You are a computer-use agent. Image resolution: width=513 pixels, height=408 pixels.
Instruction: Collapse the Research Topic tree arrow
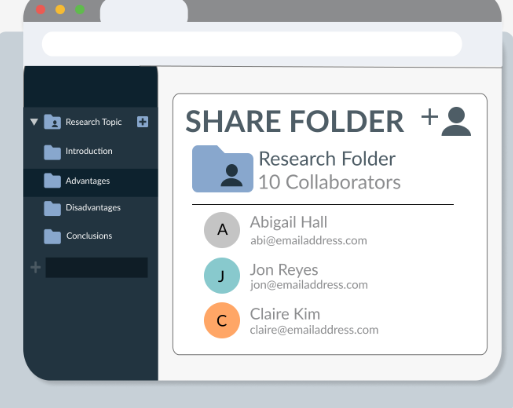pos(34,122)
